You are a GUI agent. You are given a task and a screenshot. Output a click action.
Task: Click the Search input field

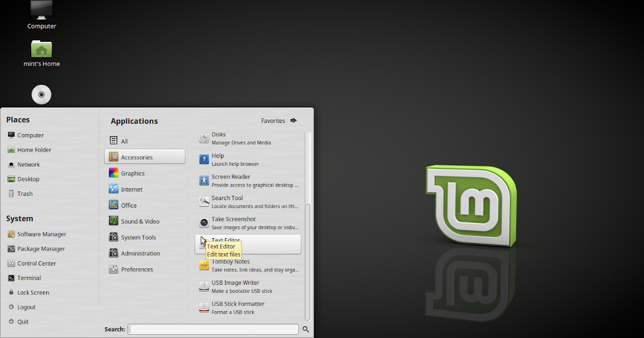214,329
